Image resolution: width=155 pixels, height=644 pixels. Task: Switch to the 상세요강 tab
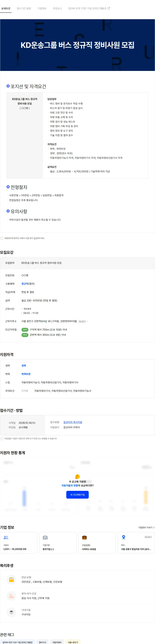pos(6,9)
